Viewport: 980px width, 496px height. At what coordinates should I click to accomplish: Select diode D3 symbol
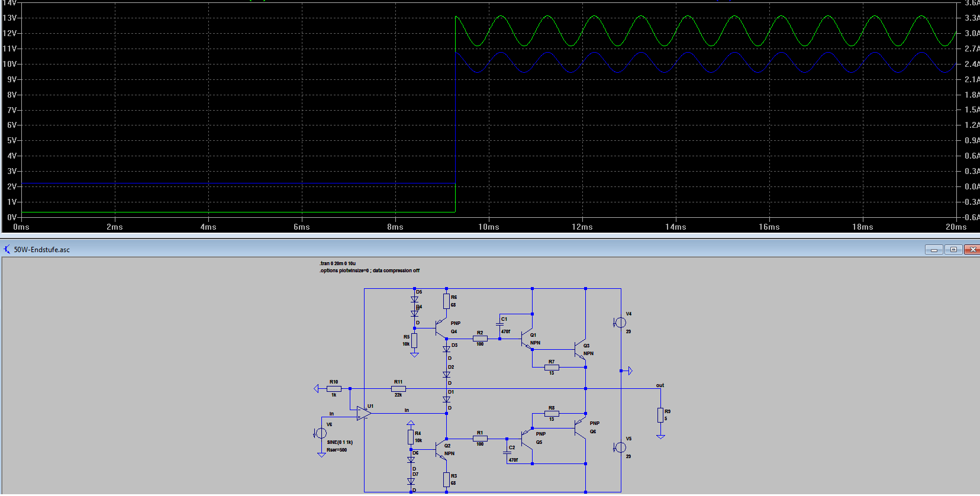(447, 349)
